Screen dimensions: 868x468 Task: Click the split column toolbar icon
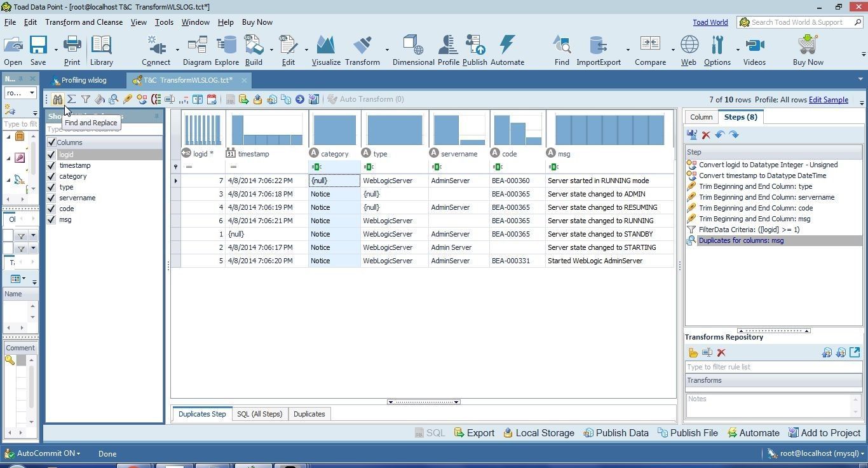click(198, 99)
